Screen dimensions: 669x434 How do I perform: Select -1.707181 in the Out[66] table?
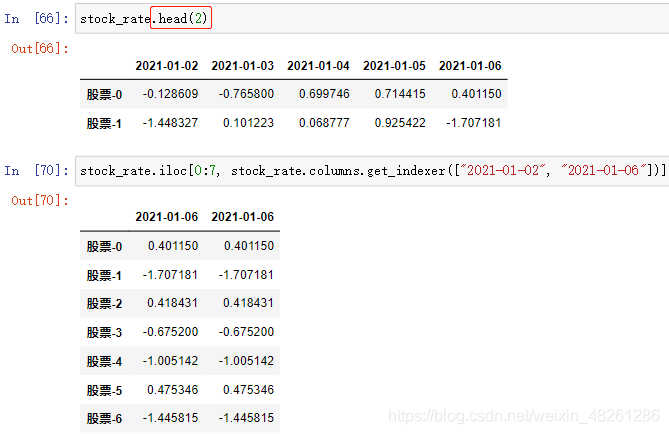coord(474,123)
